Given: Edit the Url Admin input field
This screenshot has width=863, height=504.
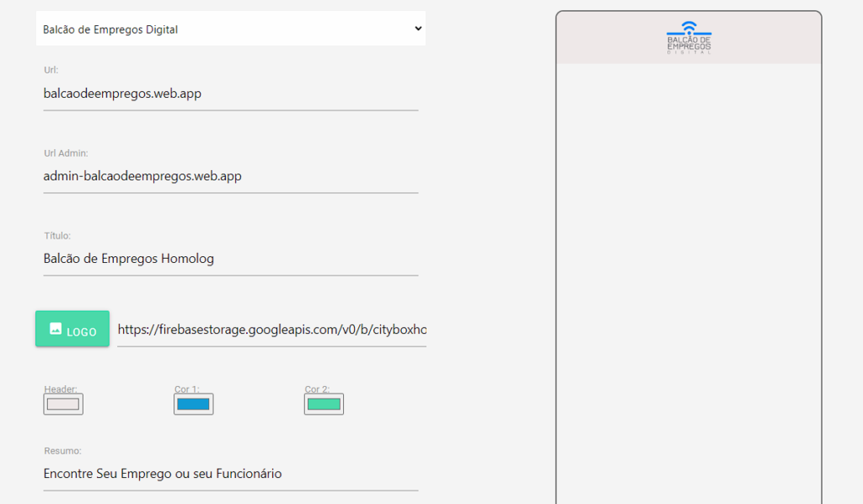Looking at the screenshot, I should (x=231, y=176).
